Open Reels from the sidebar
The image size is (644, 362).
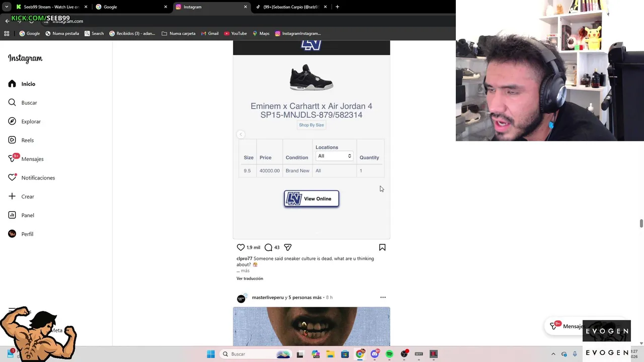21,140
